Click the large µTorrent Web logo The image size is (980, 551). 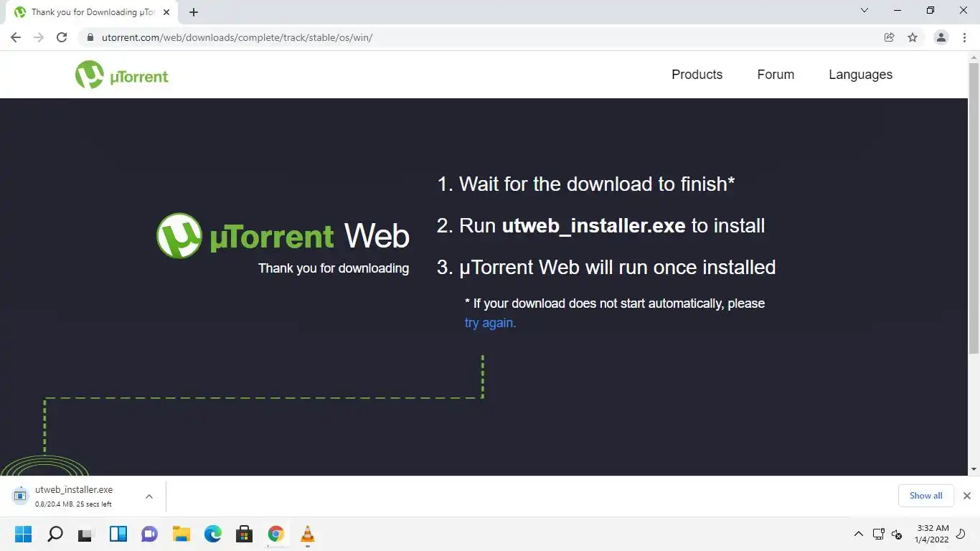pos(283,235)
